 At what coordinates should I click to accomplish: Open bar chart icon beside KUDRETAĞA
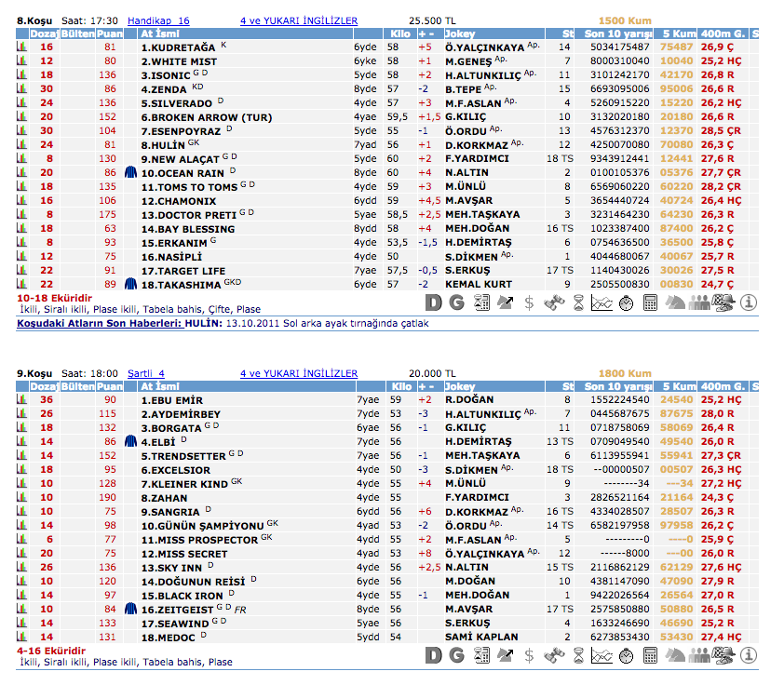coord(21,47)
